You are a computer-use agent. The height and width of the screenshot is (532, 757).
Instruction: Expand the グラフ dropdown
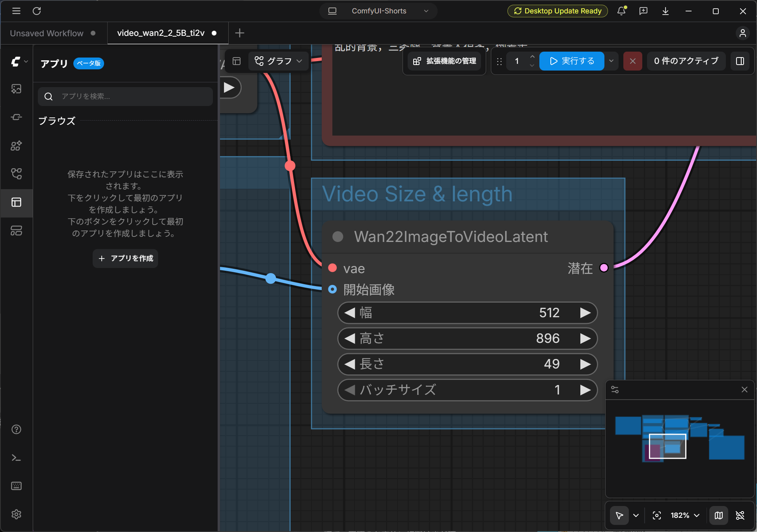278,61
